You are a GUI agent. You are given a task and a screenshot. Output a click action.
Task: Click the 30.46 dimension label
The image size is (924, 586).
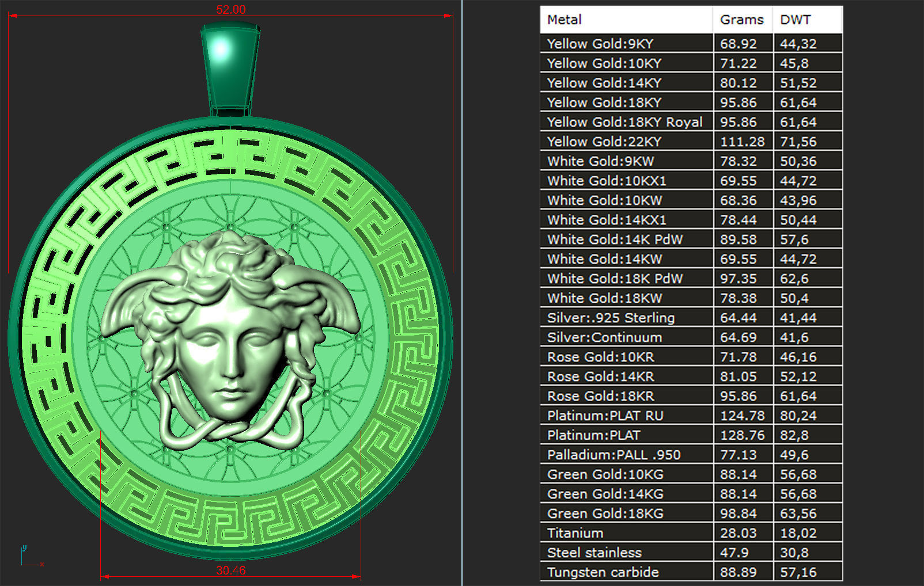230,570
